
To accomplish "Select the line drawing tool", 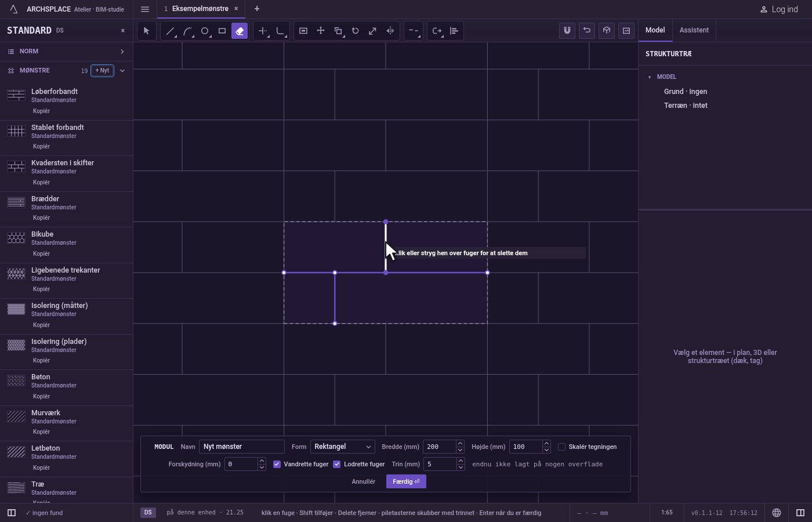I will click(170, 31).
